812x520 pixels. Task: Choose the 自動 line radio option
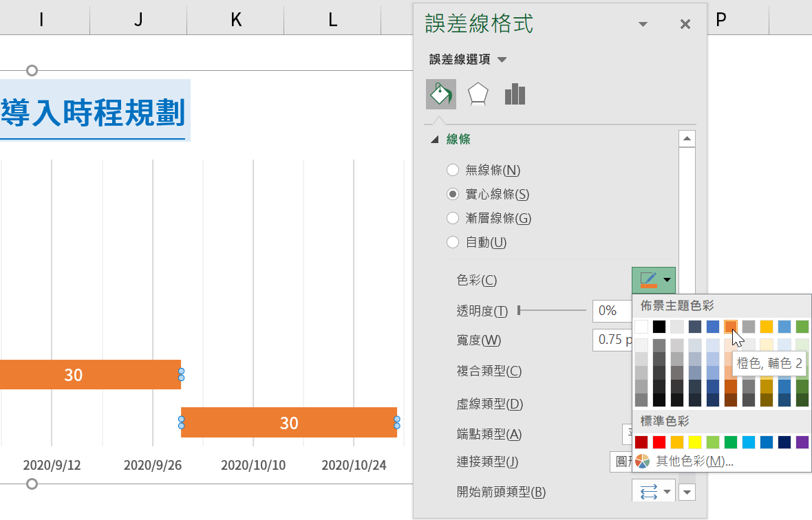[x=453, y=242]
